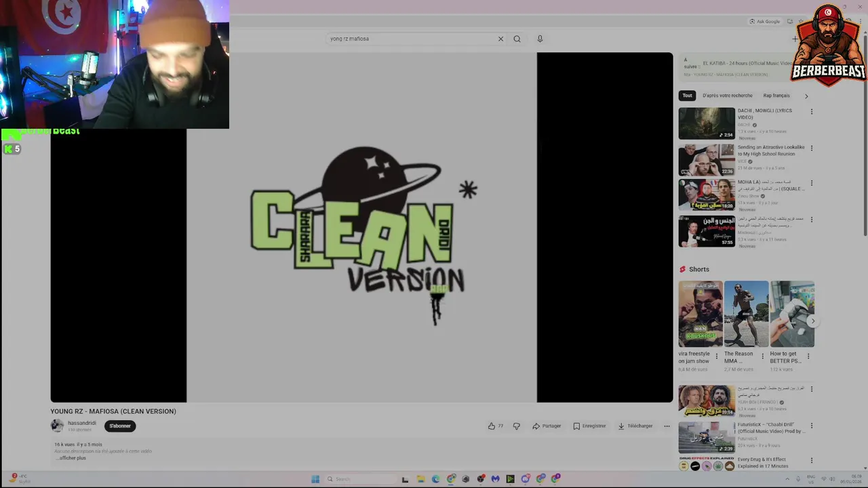This screenshot has width=868, height=488.
Task: Open 'The Reason MMA' short thumbnail
Action: coord(746,314)
